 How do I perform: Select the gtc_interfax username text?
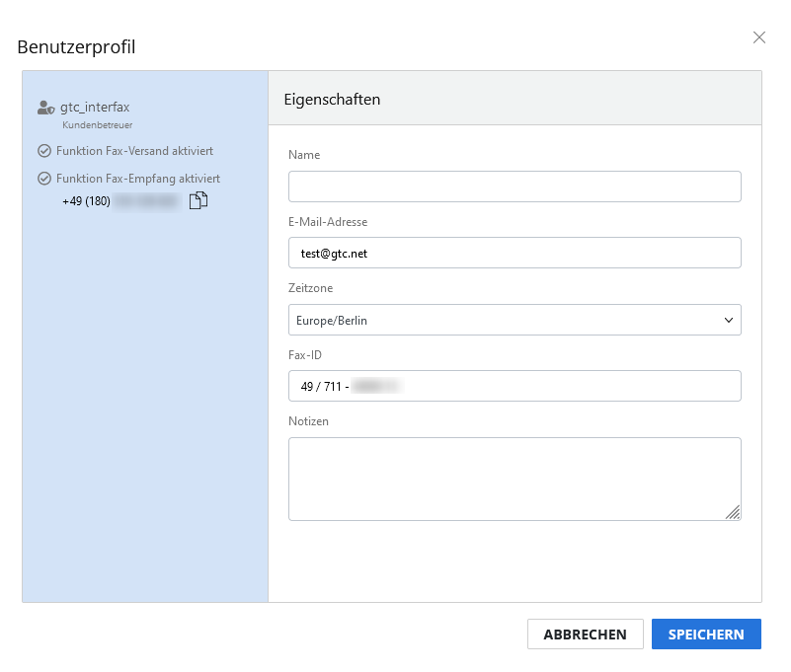[95, 108]
